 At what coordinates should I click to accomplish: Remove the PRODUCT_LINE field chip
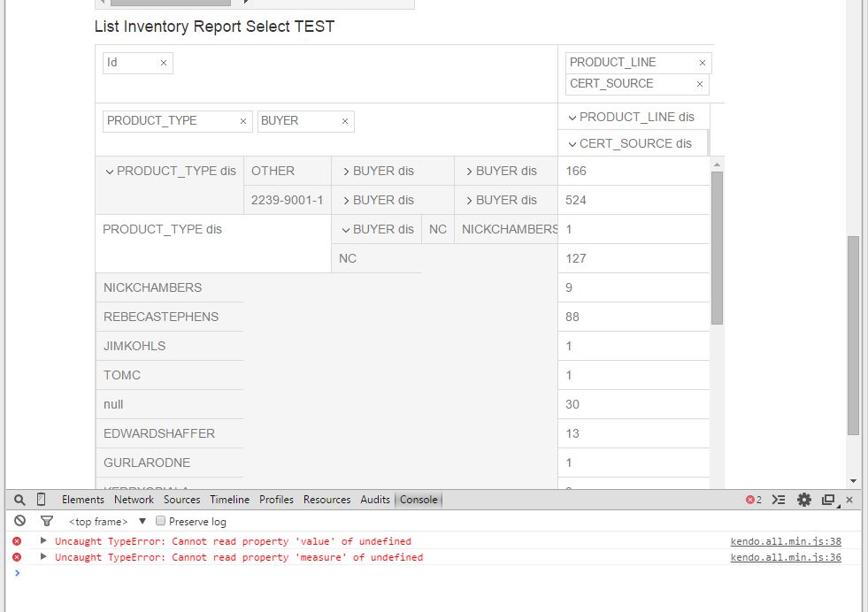tap(703, 63)
